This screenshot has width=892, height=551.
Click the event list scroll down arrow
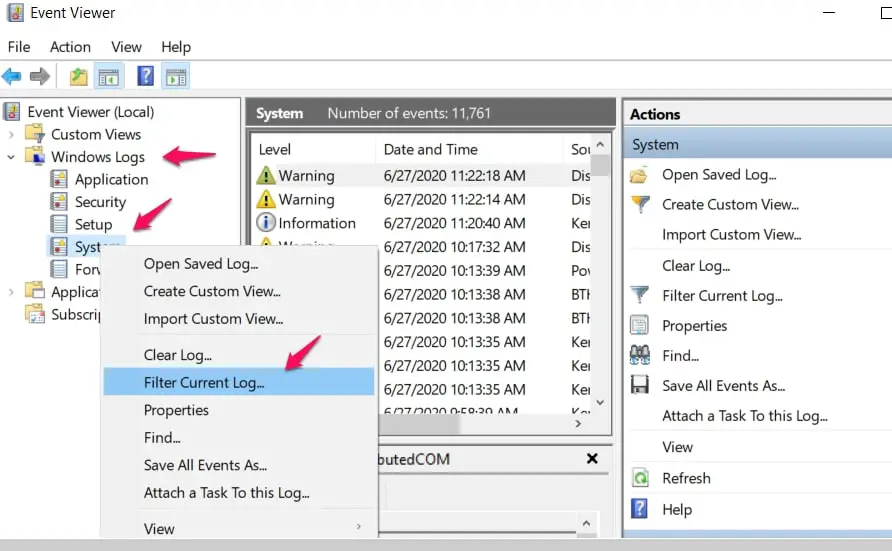(x=600, y=402)
